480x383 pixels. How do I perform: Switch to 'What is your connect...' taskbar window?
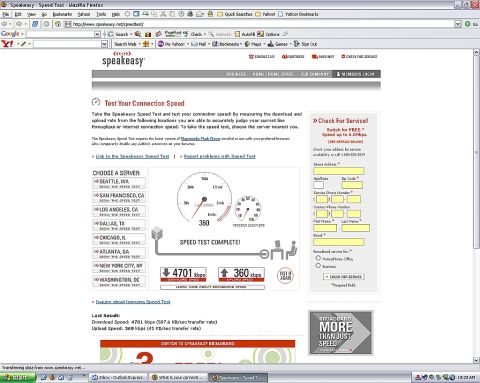[x=178, y=377]
